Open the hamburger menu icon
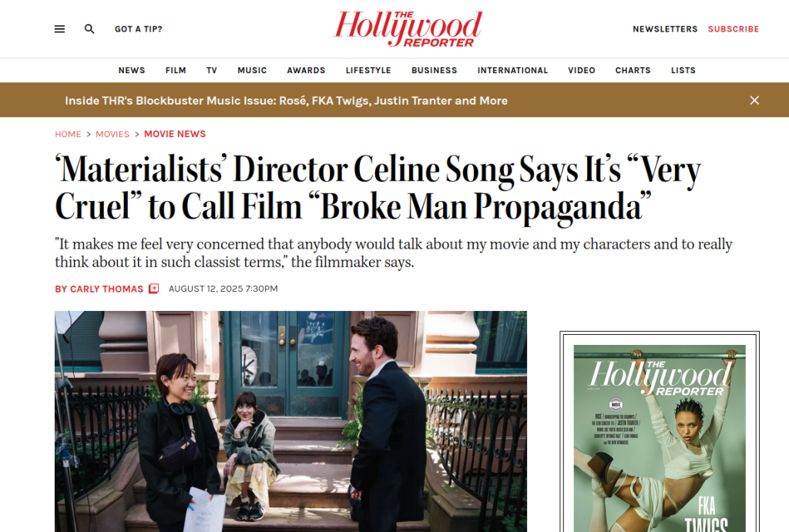This screenshot has width=789, height=532. coord(59,29)
